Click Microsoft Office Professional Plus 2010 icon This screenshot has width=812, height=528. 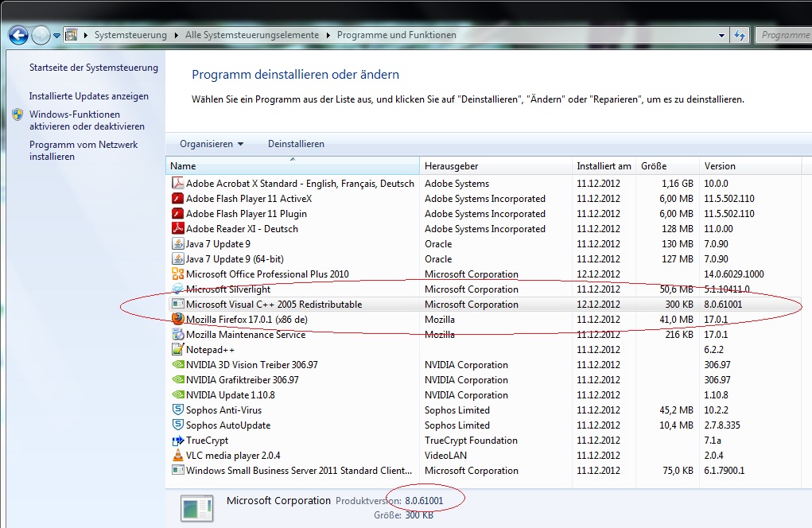[177, 274]
